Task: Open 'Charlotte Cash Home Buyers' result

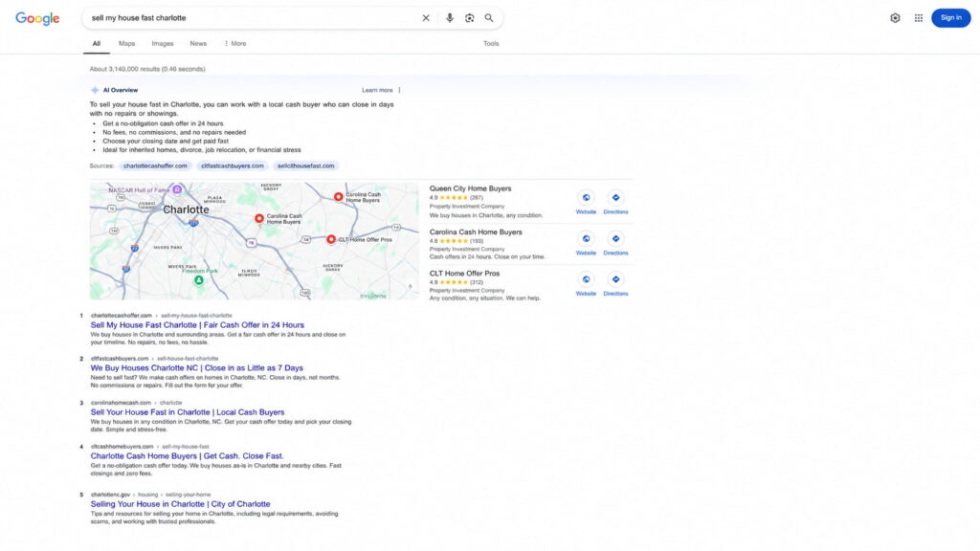Action: click(187, 456)
